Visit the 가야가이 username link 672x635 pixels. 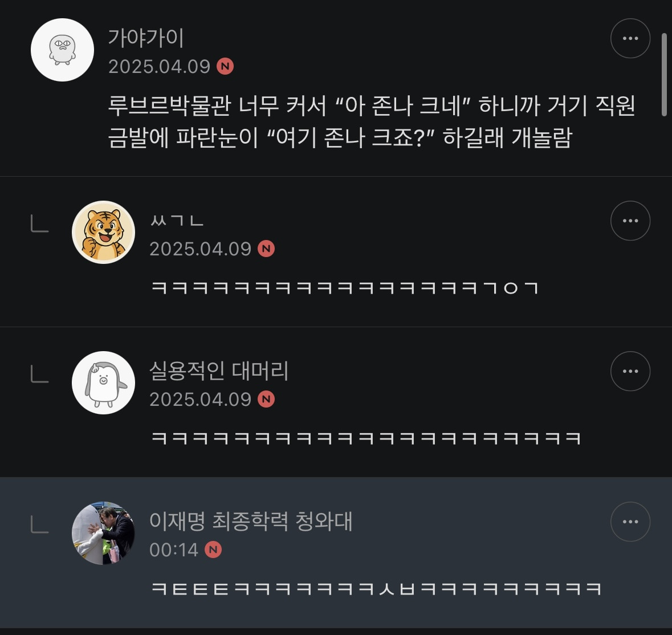coord(146,38)
